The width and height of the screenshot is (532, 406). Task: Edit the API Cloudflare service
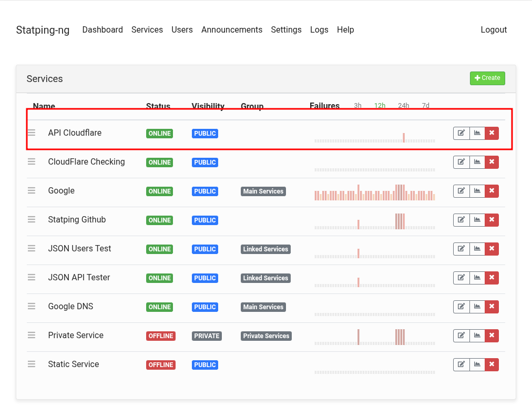click(x=461, y=133)
